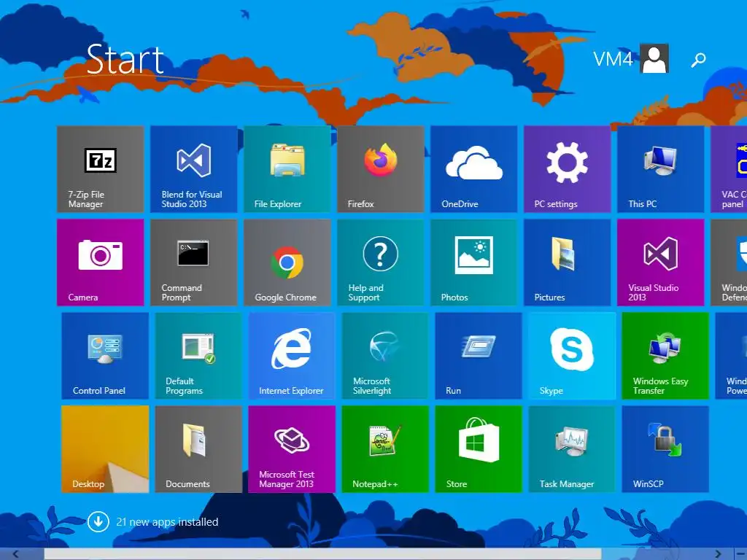Click the horizontal scrollbar thumb
This screenshot has height=560, width=747.
[322, 554]
